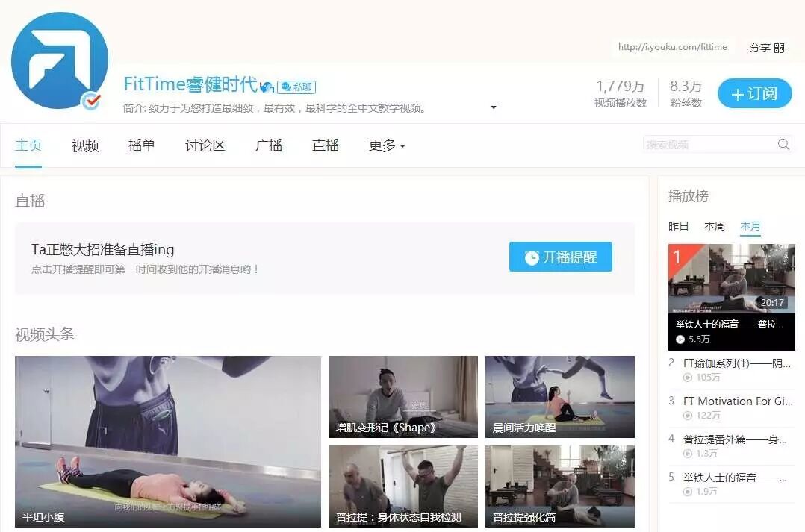Open the 讨论区 tab
This screenshot has height=532, width=805.
click(x=205, y=145)
